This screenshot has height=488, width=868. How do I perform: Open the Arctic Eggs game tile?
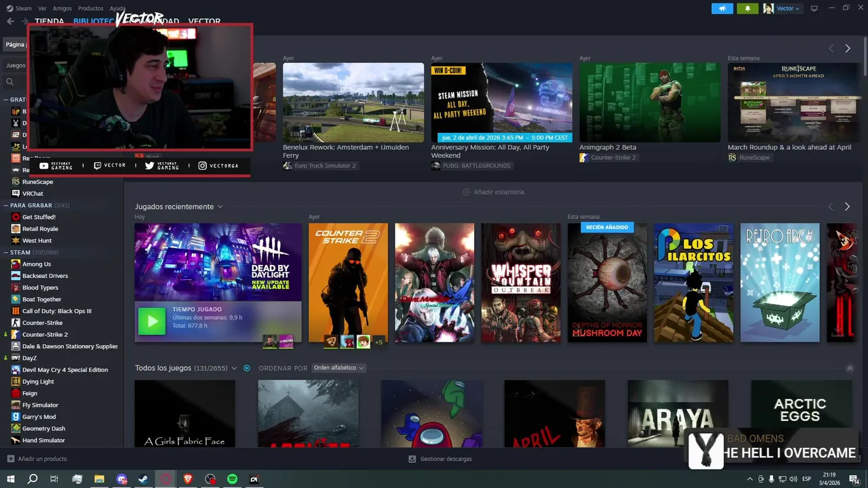801,413
